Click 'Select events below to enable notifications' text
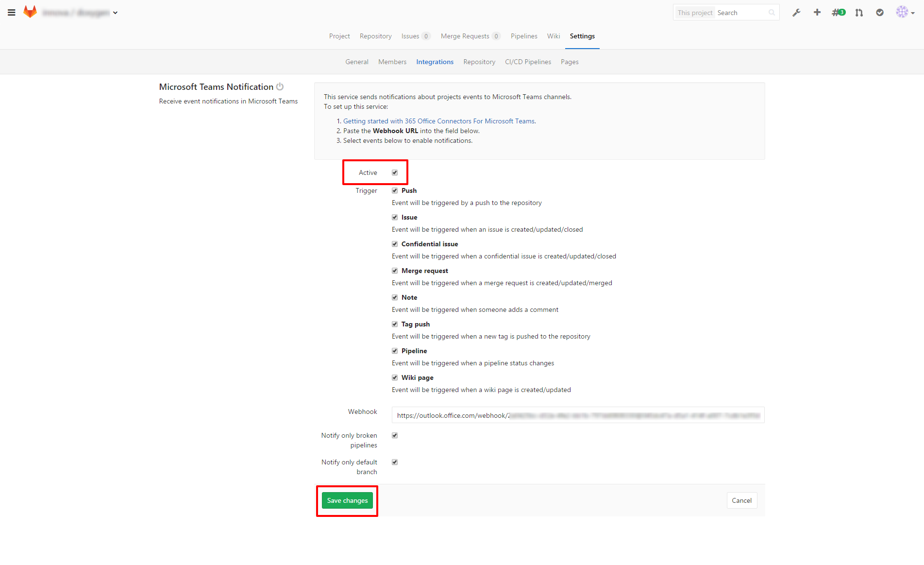Image resolution: width=924 pixels, height=565 pixels. point(408,140)
